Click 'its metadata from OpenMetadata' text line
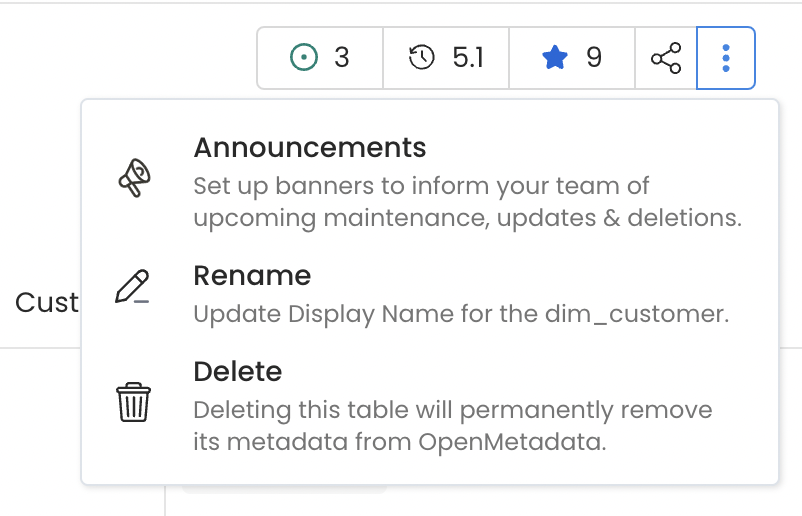Image resolution: width=802 pixels, height=516 pixels. [x=400, y=442]
